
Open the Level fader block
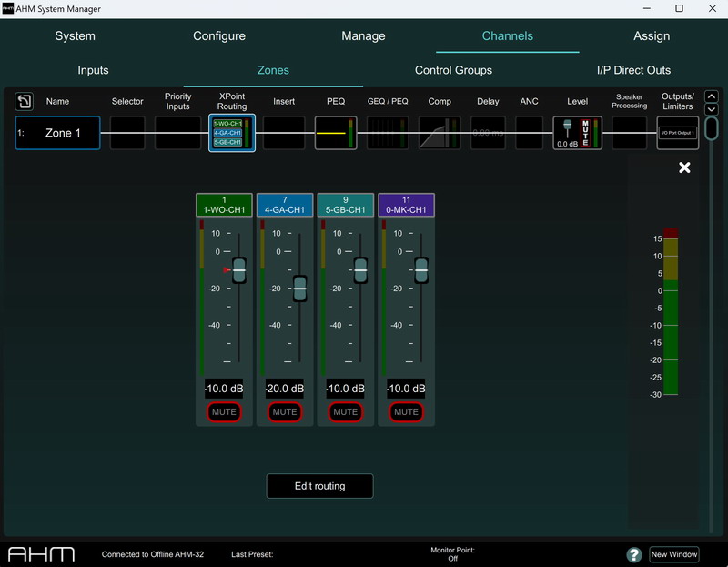point(577,133)
